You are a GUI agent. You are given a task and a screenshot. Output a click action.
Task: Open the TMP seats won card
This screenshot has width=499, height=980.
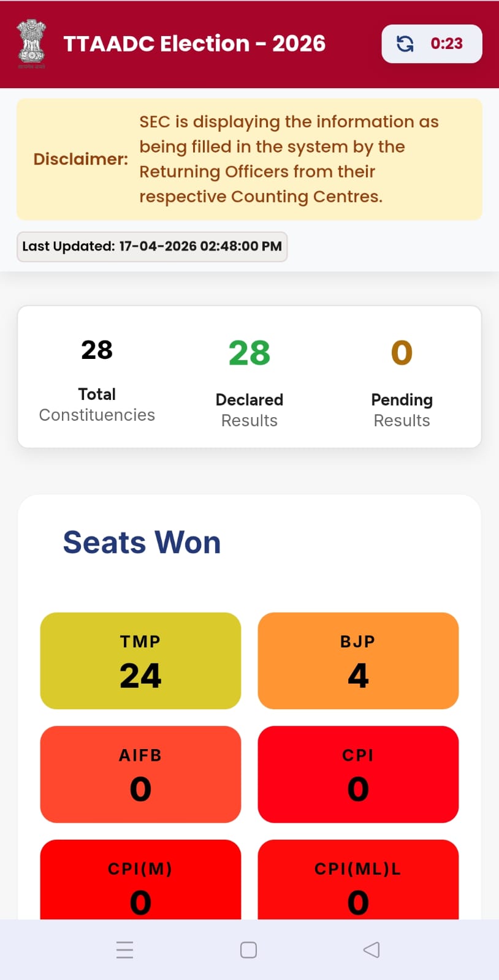pos(140,661)
